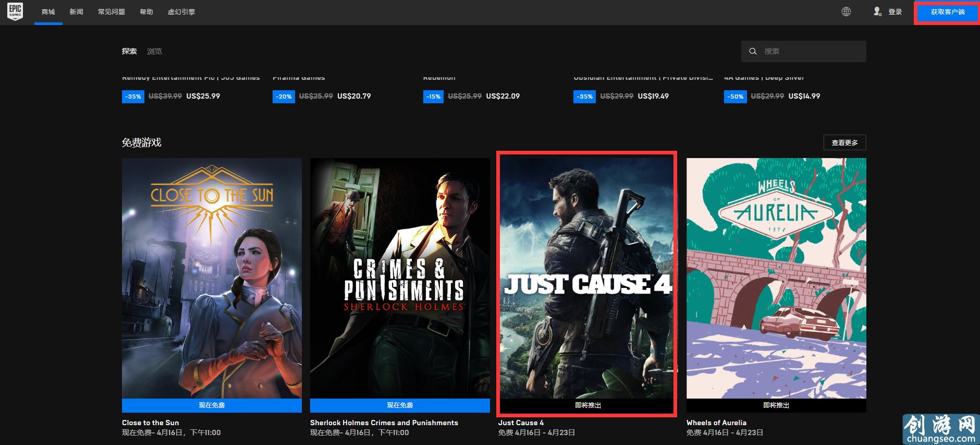980x445 pixels.
Task: Switch to the 浏览 browse tab
Action: coord(154,51)
